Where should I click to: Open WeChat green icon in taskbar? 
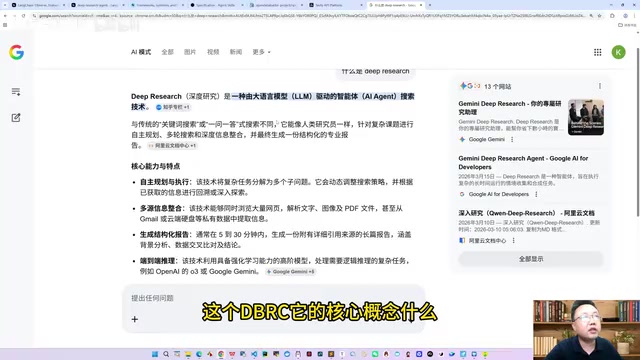pyautogui.click(x=375, y=354)
